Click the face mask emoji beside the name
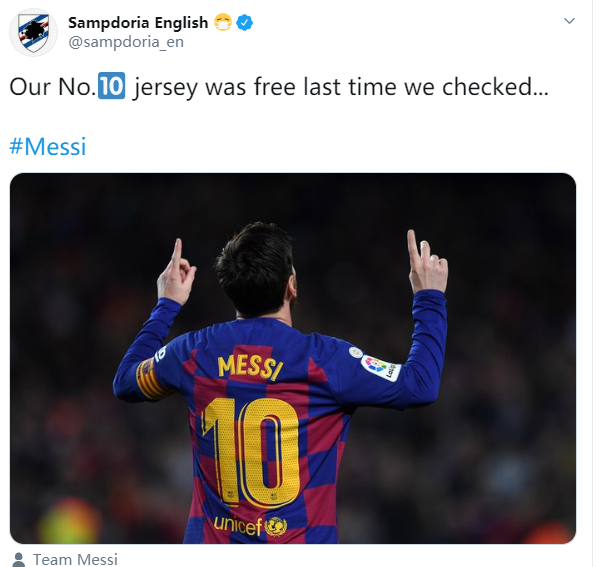Viewport: 604px width, 567px height. (x=223, y=22)
